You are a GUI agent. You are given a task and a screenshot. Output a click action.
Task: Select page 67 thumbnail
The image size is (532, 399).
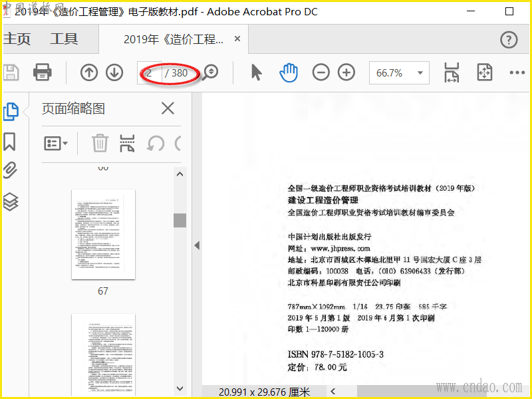pyautogui.click(x=103, y=235)
